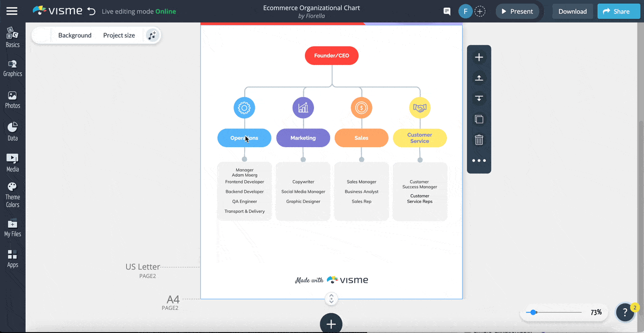Expand the page with the bottom resize handle

[331, 299]
